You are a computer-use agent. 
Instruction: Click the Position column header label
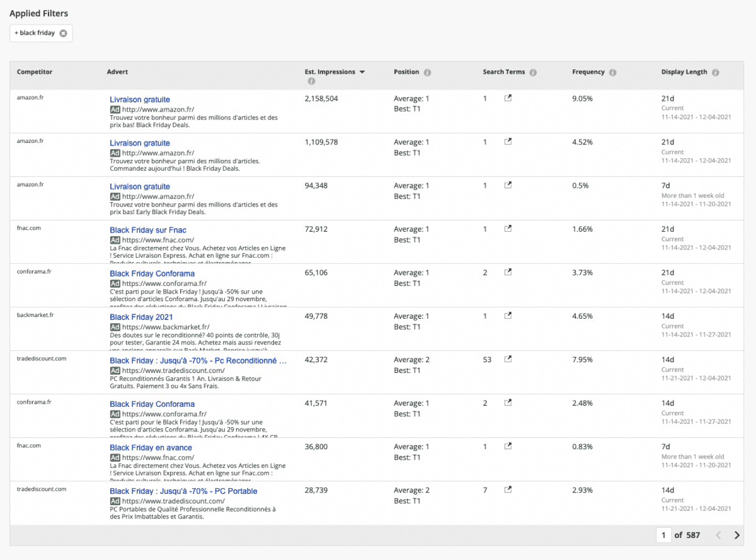[406, 72]
